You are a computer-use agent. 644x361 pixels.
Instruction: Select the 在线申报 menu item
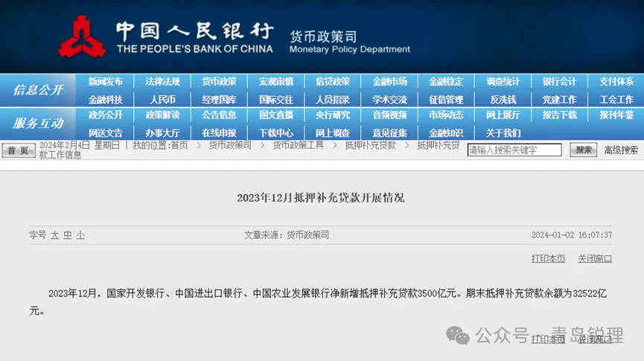(x=219, y=133)
